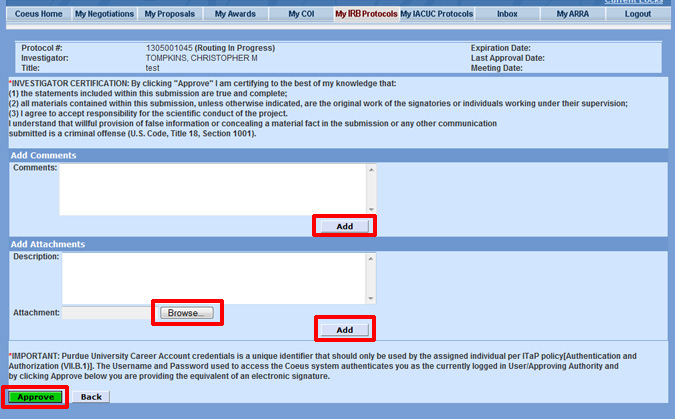
Task: Click Browse to choose an attachment
Action: (188, 313)
